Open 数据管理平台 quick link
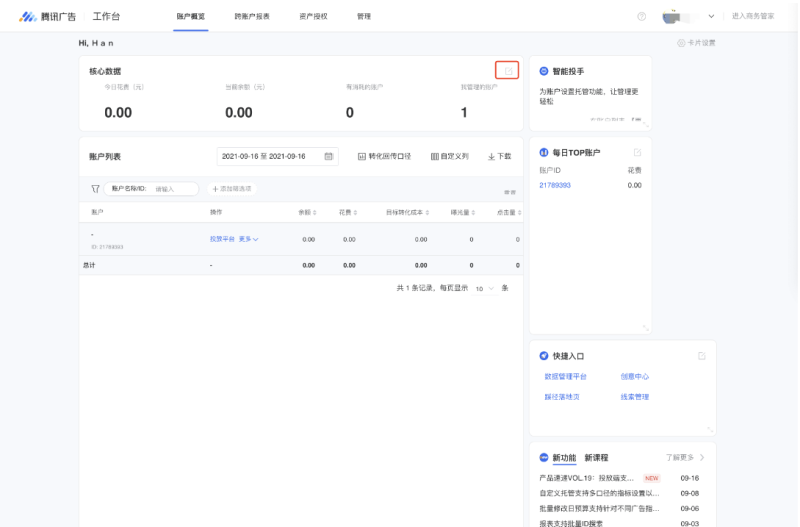The width and height of the screenshot is (800, 527). [x=565, y=377]
